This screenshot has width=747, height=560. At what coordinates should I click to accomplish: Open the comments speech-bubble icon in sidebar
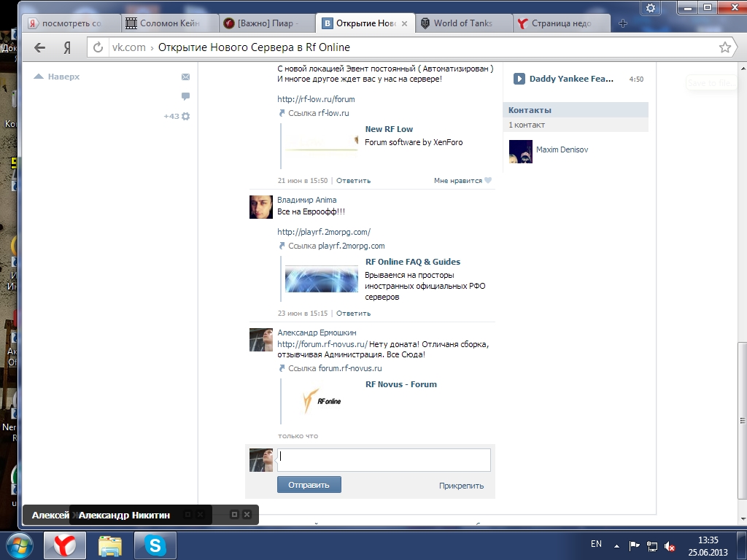[185, 96]
